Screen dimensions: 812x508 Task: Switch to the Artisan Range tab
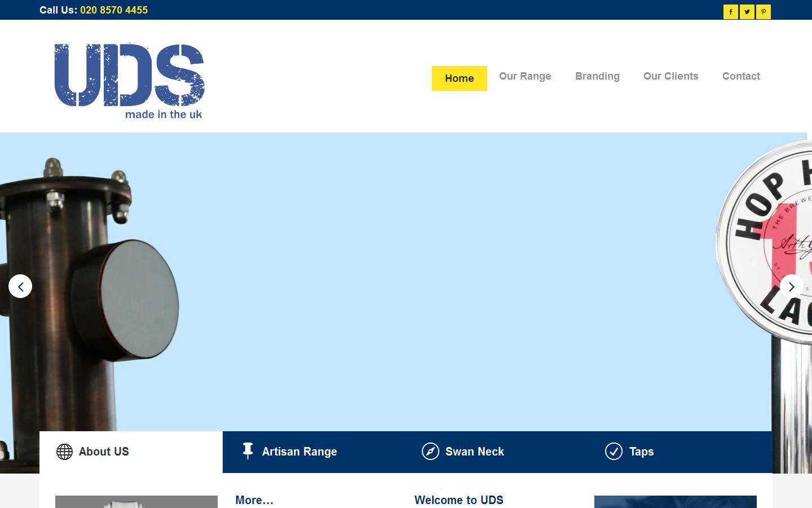(299, 452)
